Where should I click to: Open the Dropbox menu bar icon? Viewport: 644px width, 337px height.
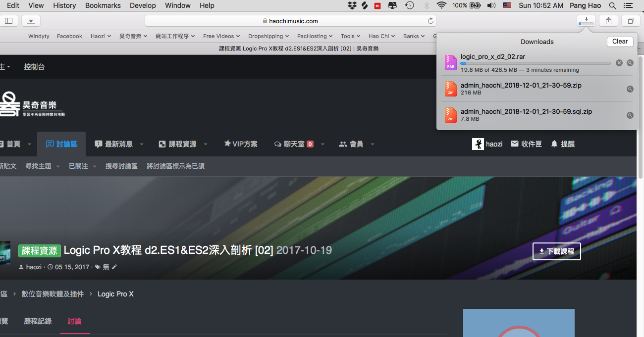[x=352, y=5]
